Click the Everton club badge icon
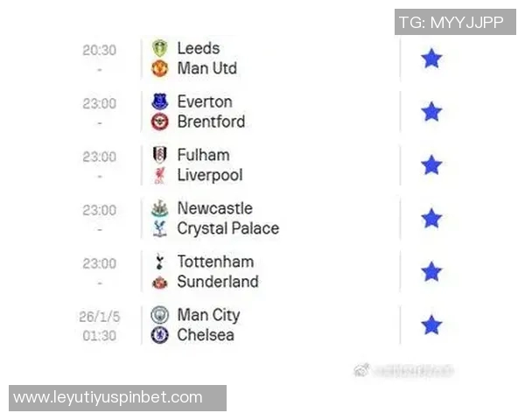This screenshot has width=525, height=420. (x=159, y=101)
